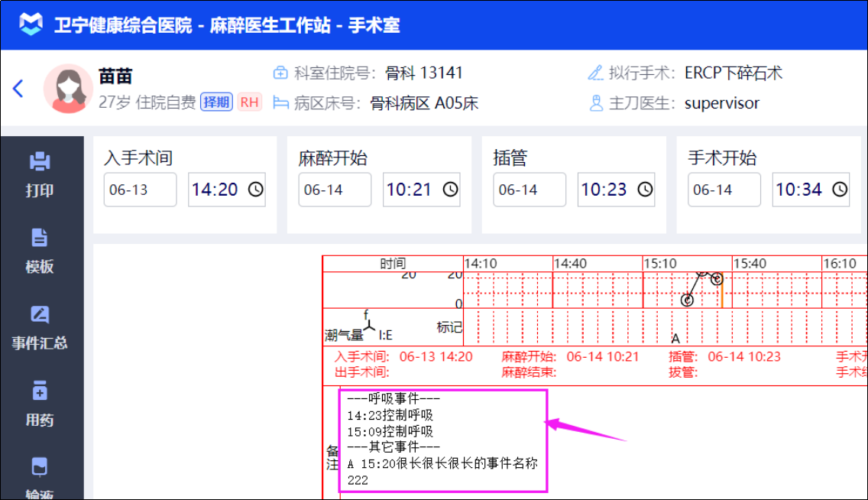Viewport: 868px width, 500px height.
Task: Click the 插管 time field 10:23
Action: click(x=616, y=190)
